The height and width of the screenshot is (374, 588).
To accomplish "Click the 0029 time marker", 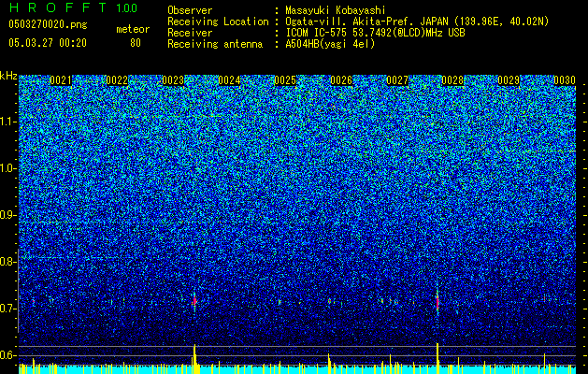I will point(509,80).
